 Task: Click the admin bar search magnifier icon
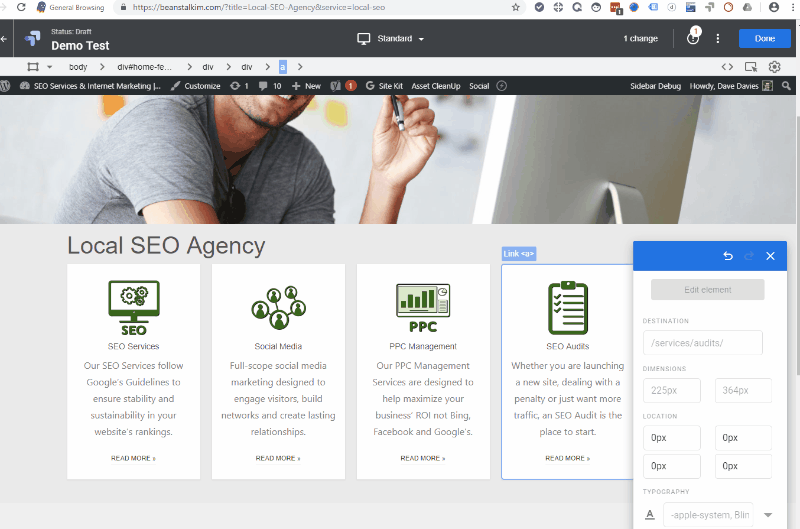click(786, 86)
